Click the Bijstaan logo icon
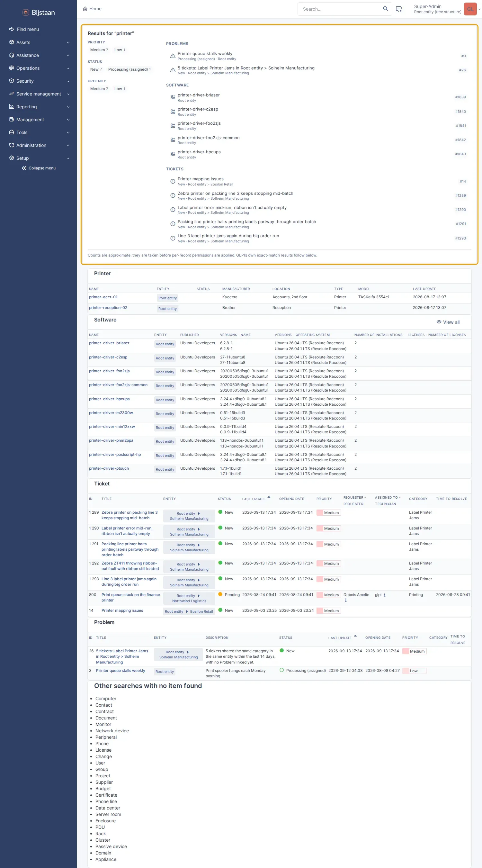Screen dimensions: 482x868 (26, 13)
